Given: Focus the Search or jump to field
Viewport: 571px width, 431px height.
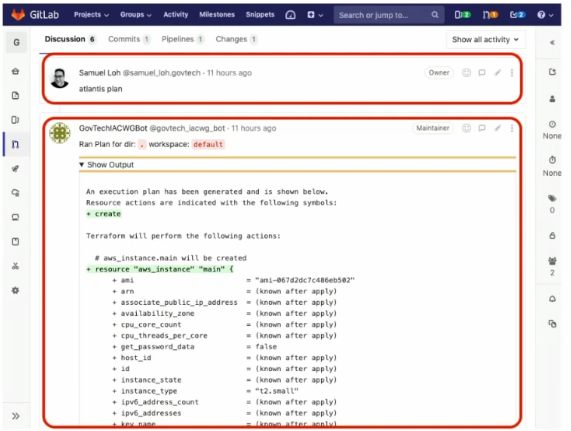Looking at the screenshot, I should [388, 15].
